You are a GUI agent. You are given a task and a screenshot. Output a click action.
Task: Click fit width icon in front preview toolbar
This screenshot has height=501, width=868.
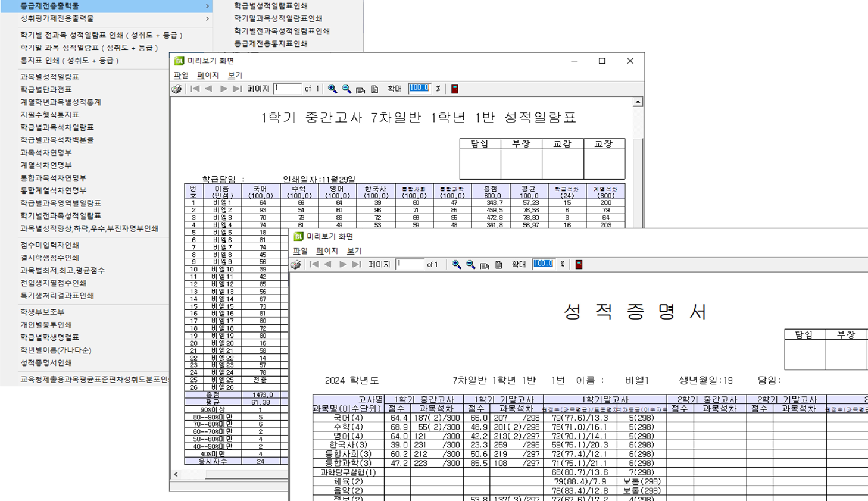tap(485, 265)
